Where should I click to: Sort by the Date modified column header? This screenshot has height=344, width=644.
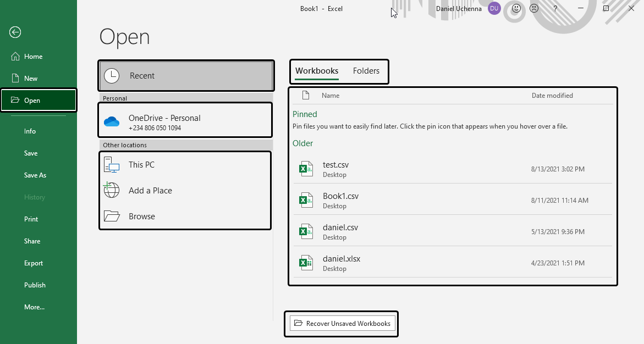pos(552,96)
